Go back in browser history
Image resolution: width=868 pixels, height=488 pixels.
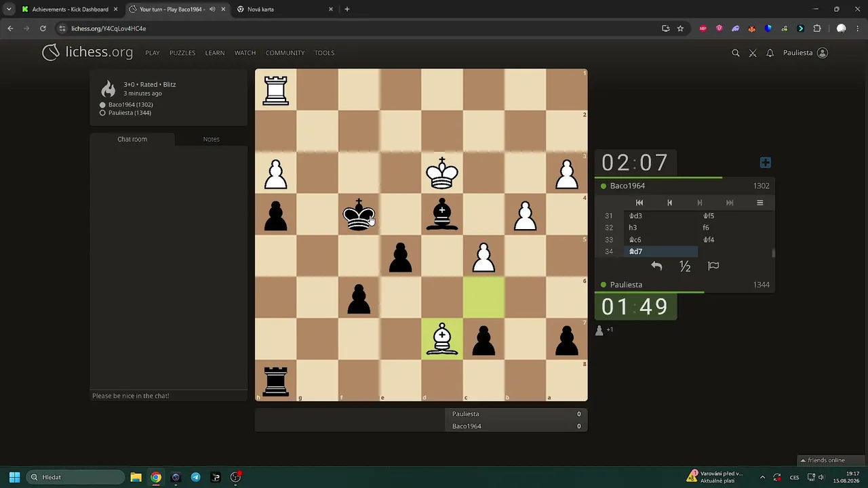(x=10, y=28)
